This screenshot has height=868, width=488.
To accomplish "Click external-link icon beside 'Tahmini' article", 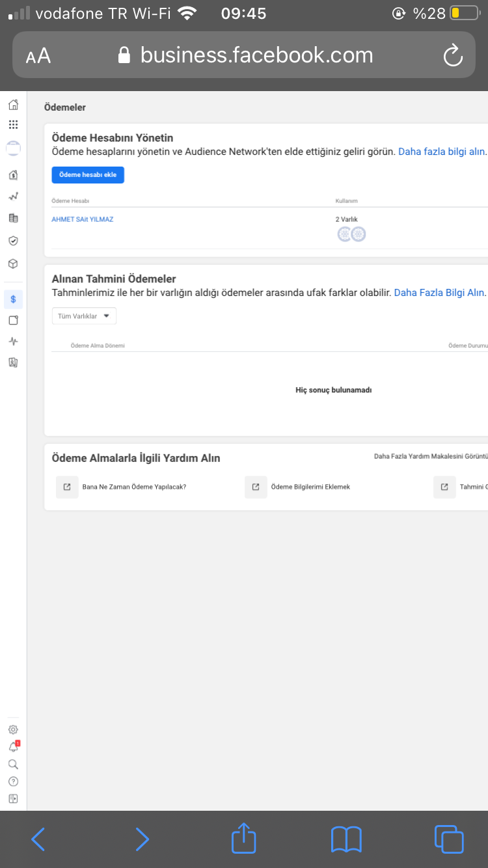I will (x=444, y=487).
